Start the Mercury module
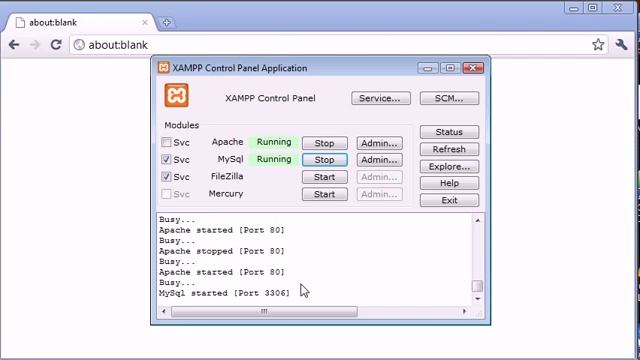 [324, 194]
